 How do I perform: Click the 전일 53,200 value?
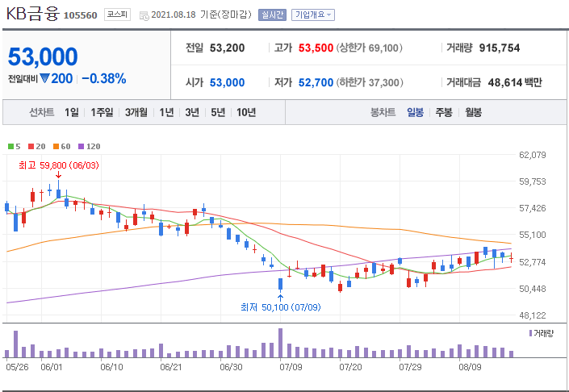tap(227, 48)
